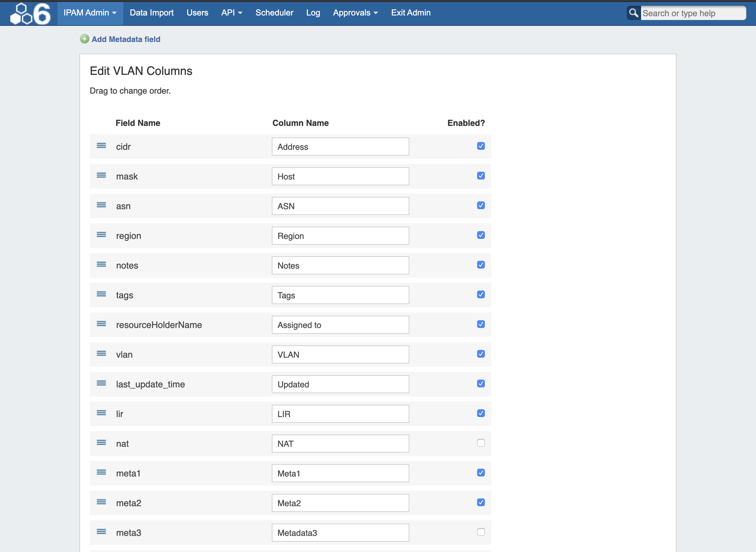Click the Add Metadata field link
Screen dimensions: 756x552
(126, 39)
